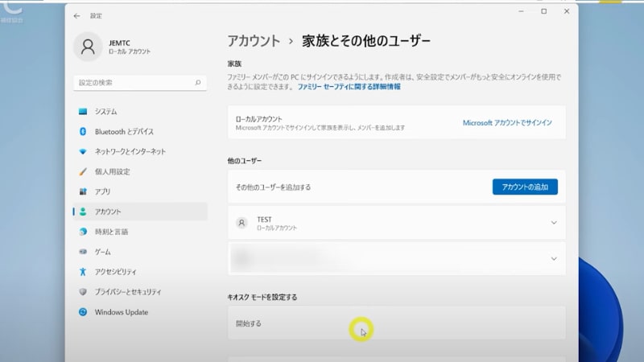Click その他のユーザーを追加する label
This screenshot has height=362, width=644.
(x=273, y=187)
